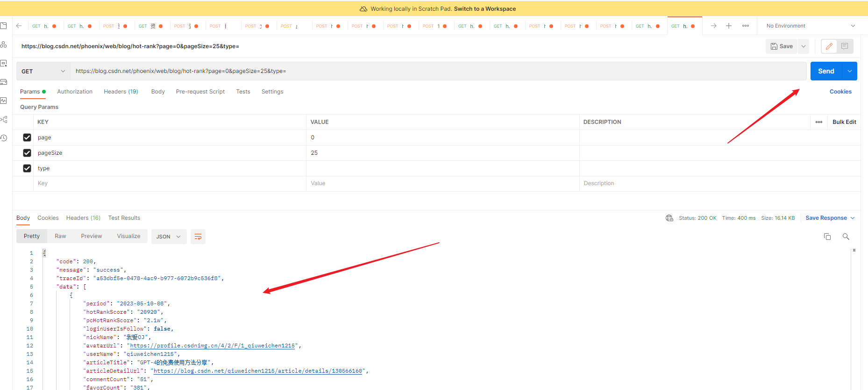The image size is (868, 390).
Task: Switch response view to Visualize
Action: 128,236
